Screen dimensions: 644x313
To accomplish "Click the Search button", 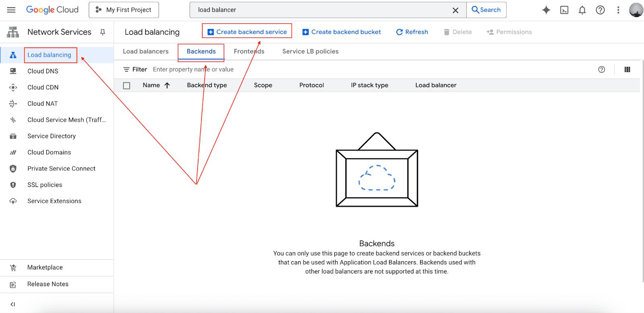I will [x=486, y=10].
